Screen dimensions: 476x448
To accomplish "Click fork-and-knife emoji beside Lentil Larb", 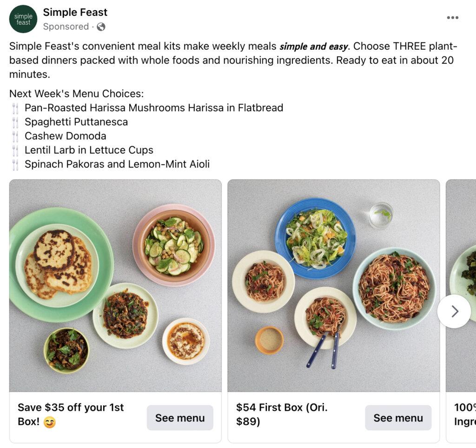I will point(15,150).
